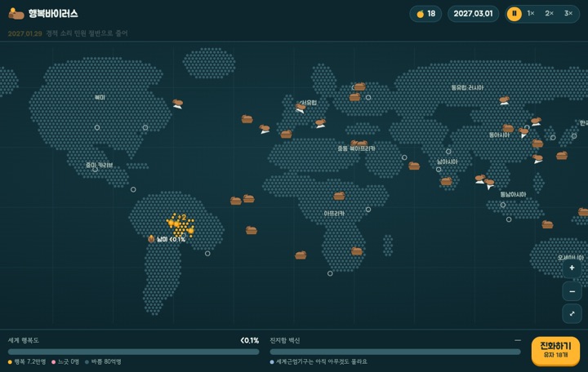
Task: Click capybara paper plane below 동유럽·러시아 label
Action: pos(505,100)
